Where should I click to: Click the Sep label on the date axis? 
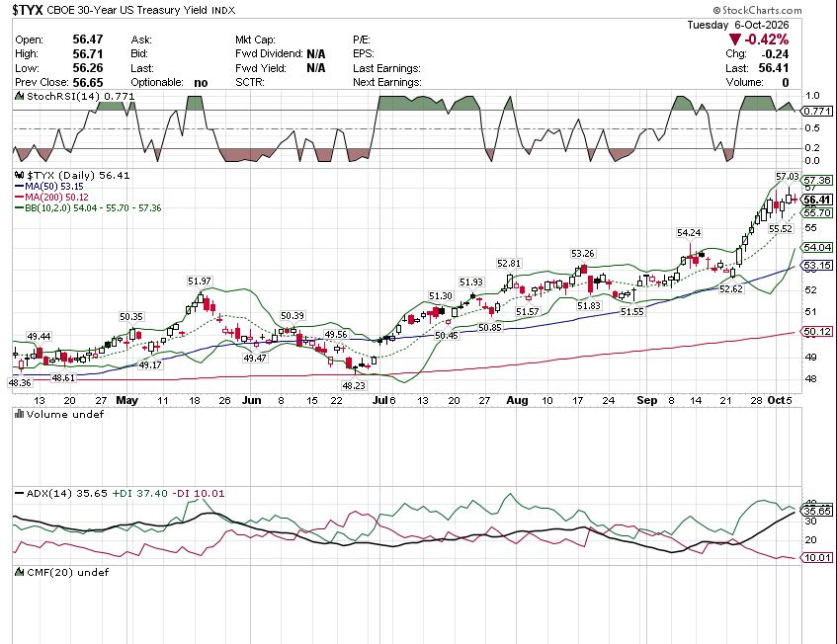click(647, 400)
